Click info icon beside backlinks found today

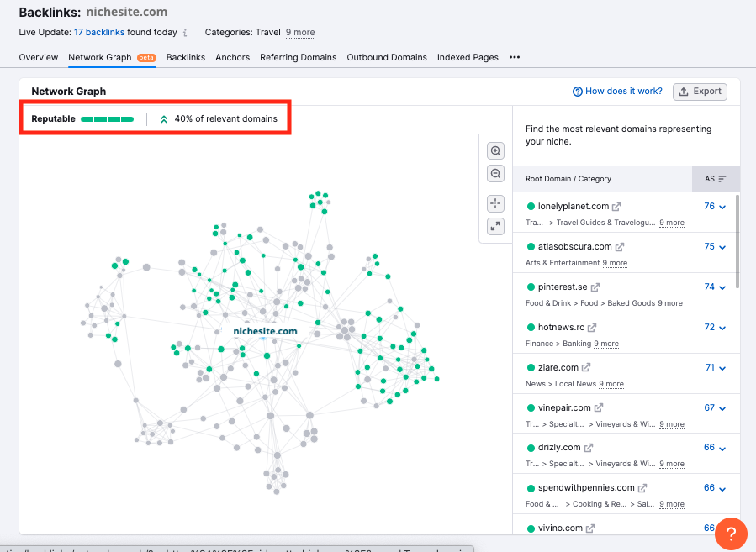click(x=185, y=33)
